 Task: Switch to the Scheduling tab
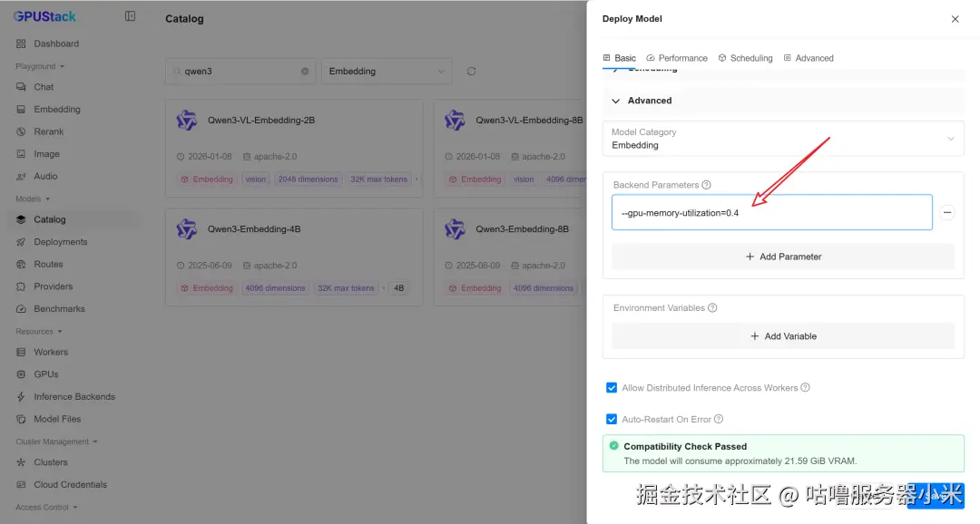pyautogui.click(x=745, y=58)
